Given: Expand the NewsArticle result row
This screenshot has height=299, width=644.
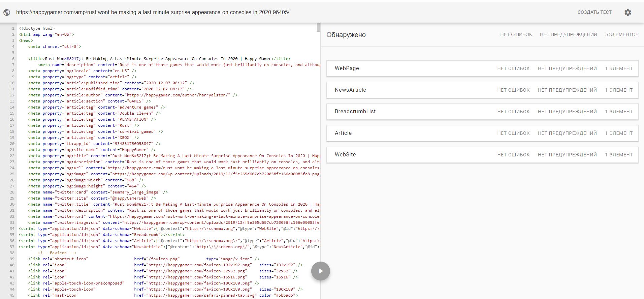Looking at the screenshot, I should pyautogui.click(x=482, y=90).
